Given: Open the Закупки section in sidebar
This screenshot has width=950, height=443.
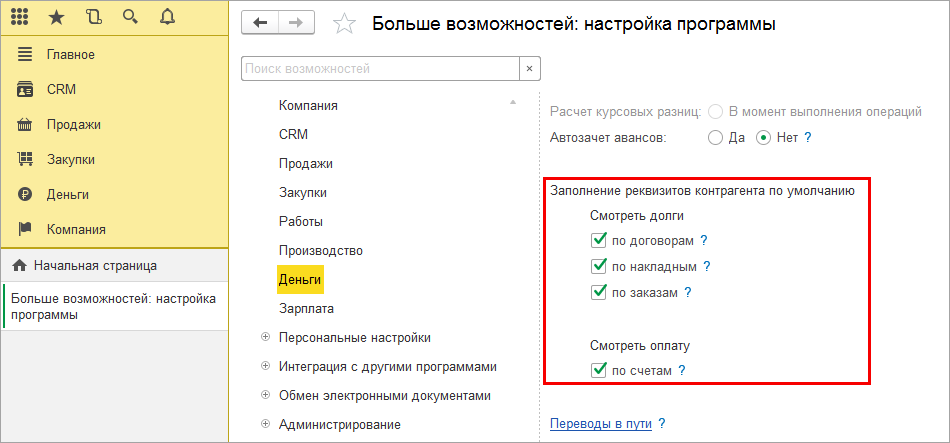Looking at the screenshot, I should [x=70, y=159].
